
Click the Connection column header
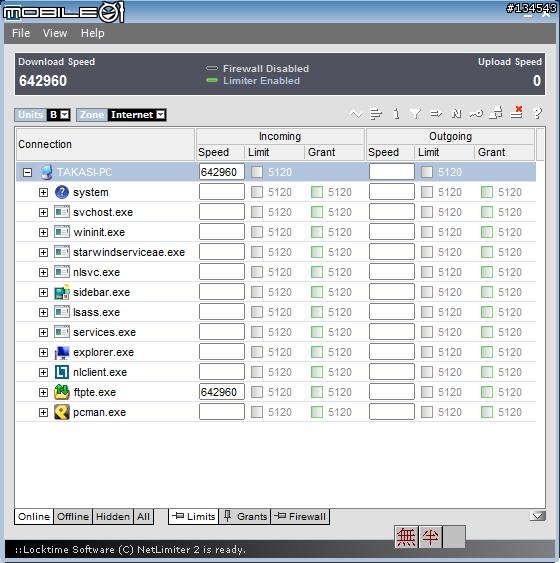pyautogui.click(x=105, y=144)
